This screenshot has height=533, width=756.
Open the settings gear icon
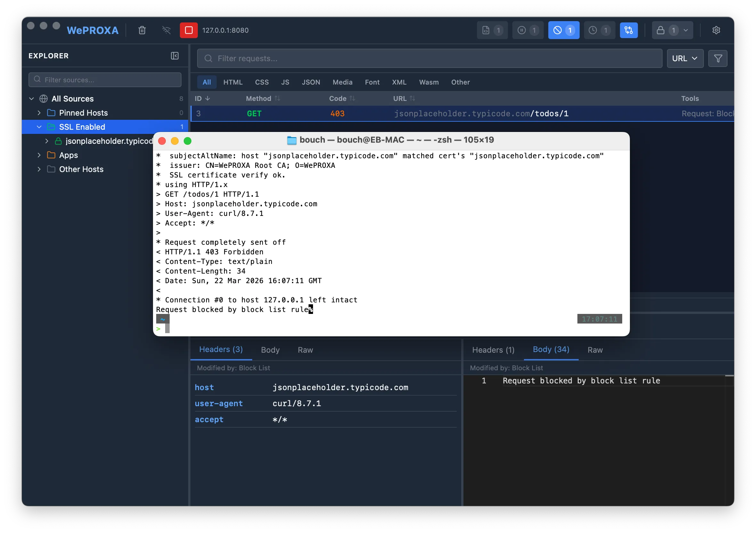pyautogui.click(x=716, y=30)
